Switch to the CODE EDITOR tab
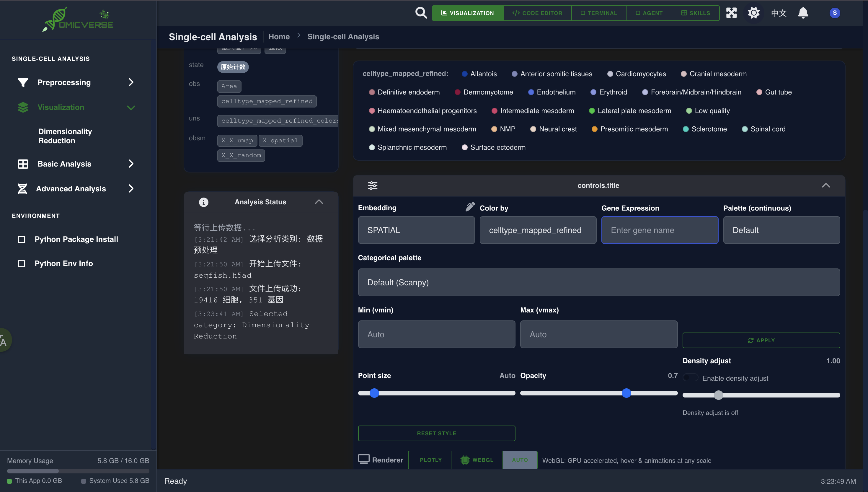 tap(537, 13)
